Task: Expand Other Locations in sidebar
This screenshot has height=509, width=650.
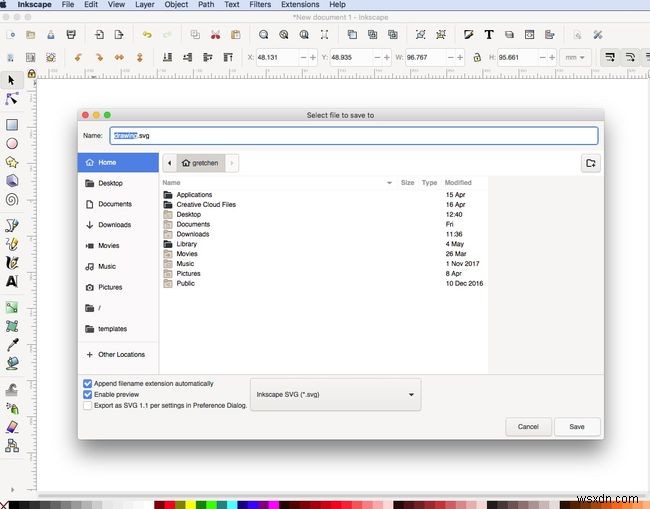Action: tap(120, 354)
